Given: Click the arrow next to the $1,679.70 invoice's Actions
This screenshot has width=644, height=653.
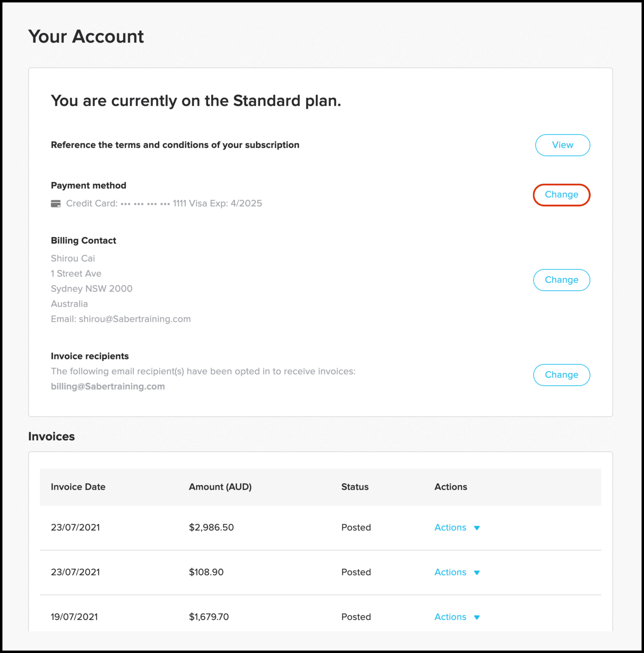Looking at the screenshot, I should click(477, 618).
